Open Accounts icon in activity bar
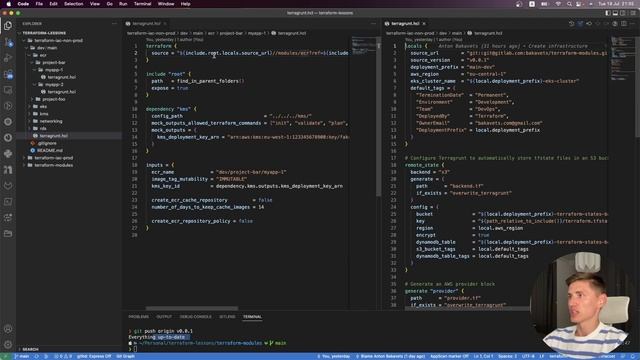640x360 pixels. 8,329
